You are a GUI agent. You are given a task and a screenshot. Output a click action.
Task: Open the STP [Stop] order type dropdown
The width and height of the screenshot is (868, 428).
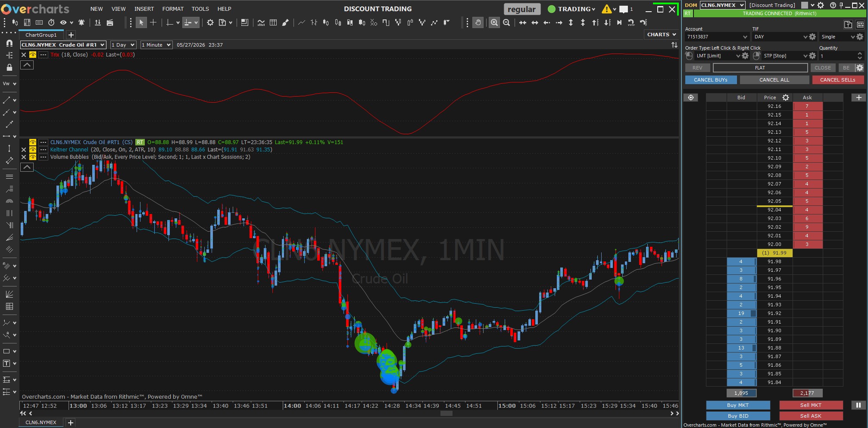[785, 56]
